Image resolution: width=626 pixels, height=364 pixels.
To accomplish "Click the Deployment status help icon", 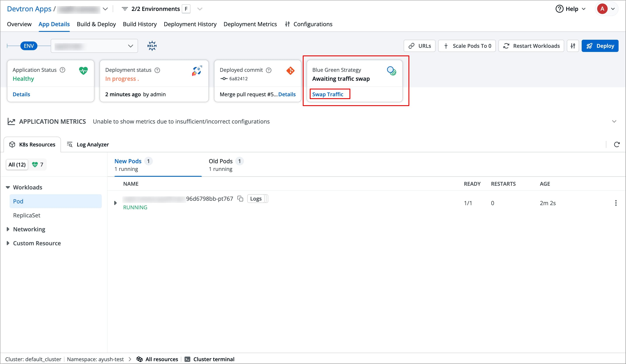I will click(x=157, y=70).
